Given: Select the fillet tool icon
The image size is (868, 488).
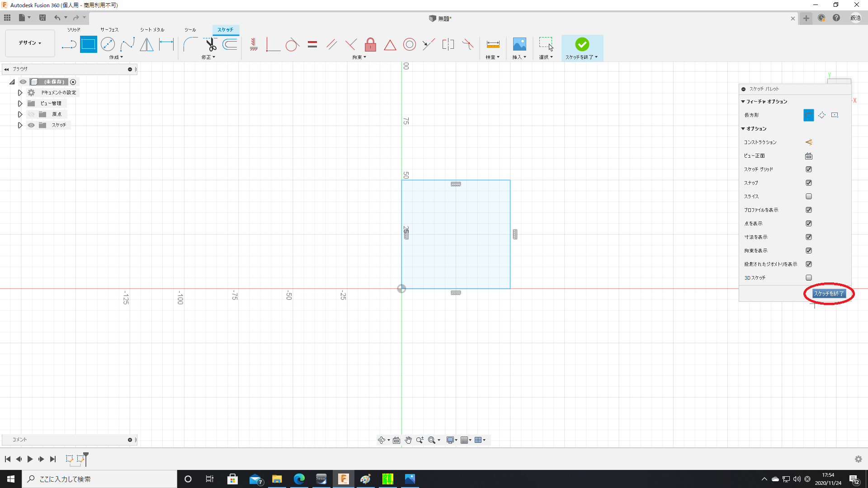Looking at the screenshot, I should (190, 44).
